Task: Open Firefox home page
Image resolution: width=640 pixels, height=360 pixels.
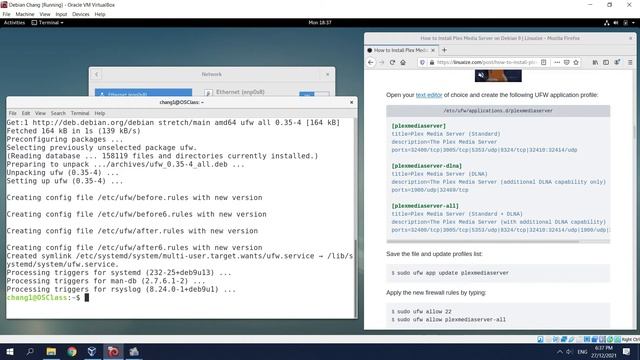Action: point(403,62)
